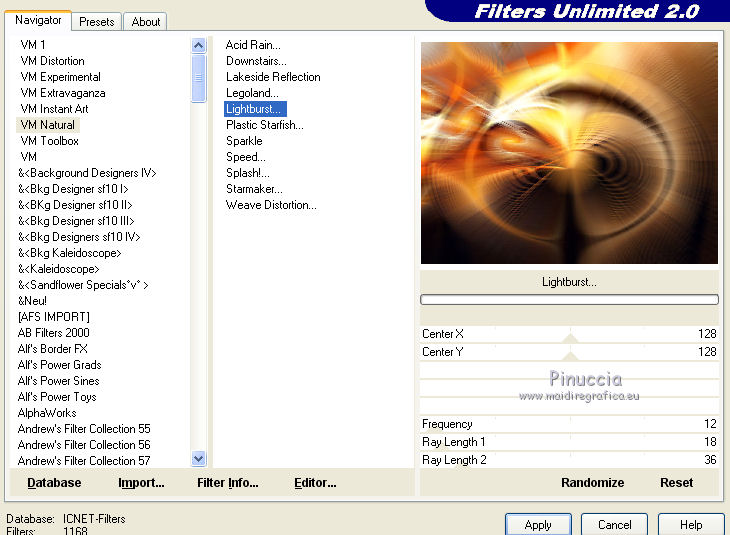Select the VM Toolbox category
This screenshot has width=730, height=535.
click(49, 141)
